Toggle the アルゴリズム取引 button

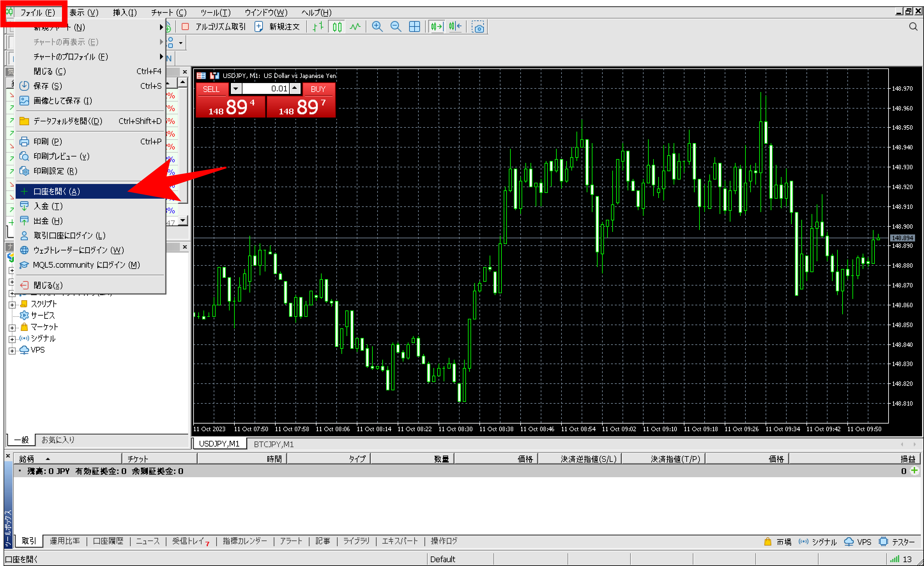point(214,27)
